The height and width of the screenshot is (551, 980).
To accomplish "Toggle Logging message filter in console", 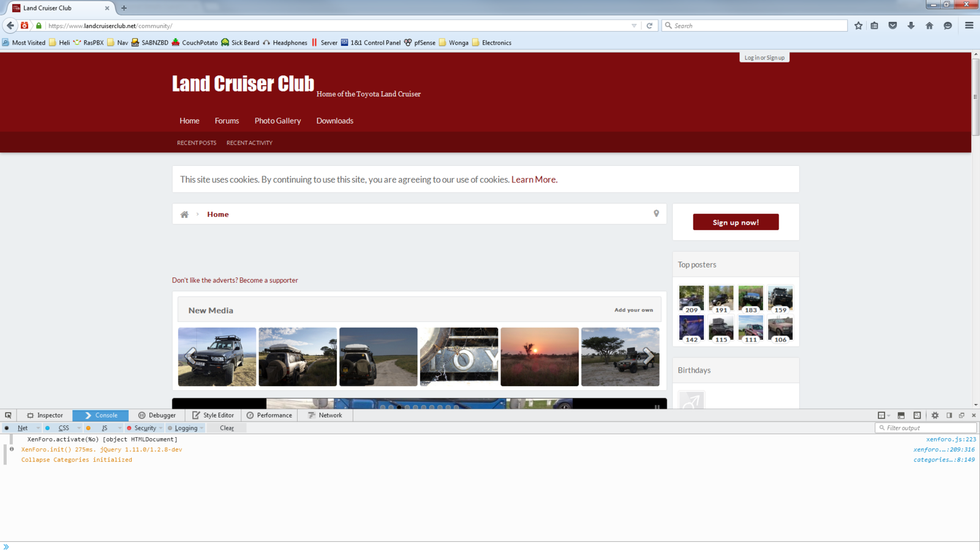I will [186, 428].
